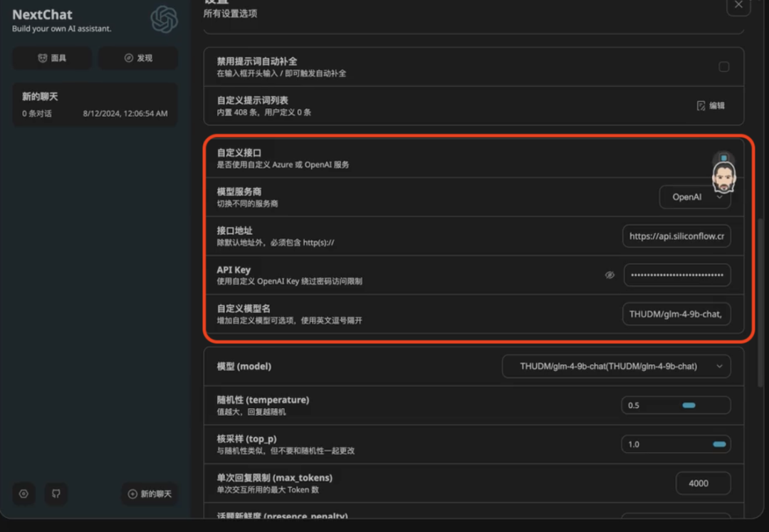The height and width of the screenshot is (532, 769).
Task: Open the 模型服务商 OpenAI dropdown
Action: [x=694, y=197]
